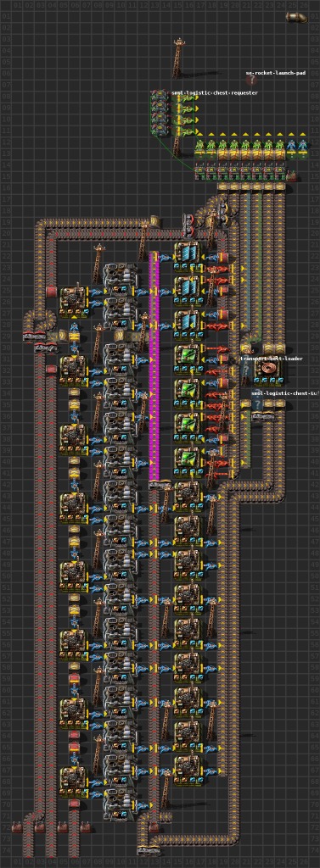
Task: Click the logistic-chest-requester label text
Action: pos(214,93)
